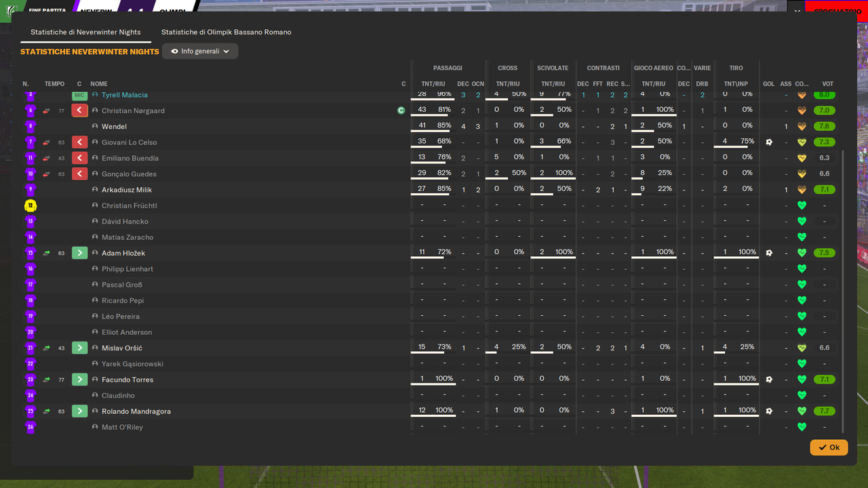Click the green substituted-on arrow for Adam Hložek
The height and width of the screenshot is (488, 868).
tap(79, 253)
